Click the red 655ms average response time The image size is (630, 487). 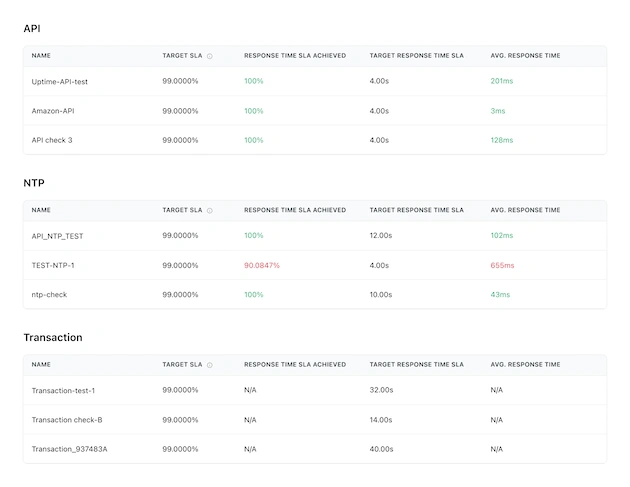[502, 265]
